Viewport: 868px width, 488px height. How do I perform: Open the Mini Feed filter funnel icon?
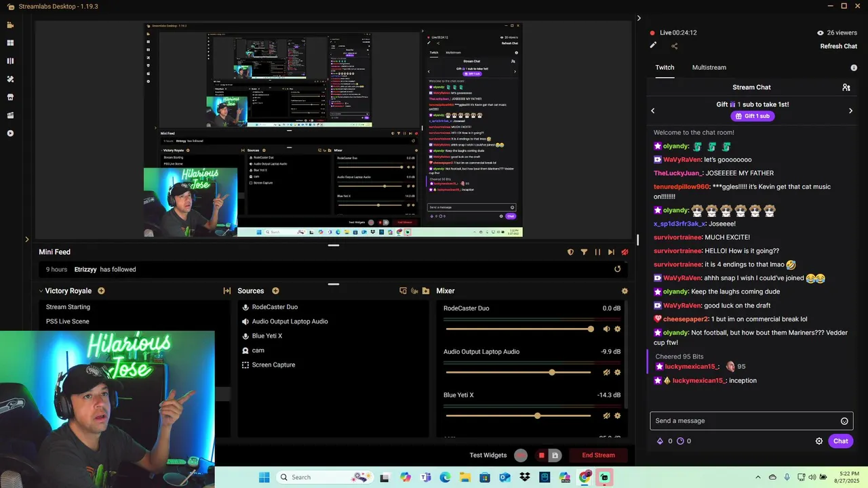(584, 252)
